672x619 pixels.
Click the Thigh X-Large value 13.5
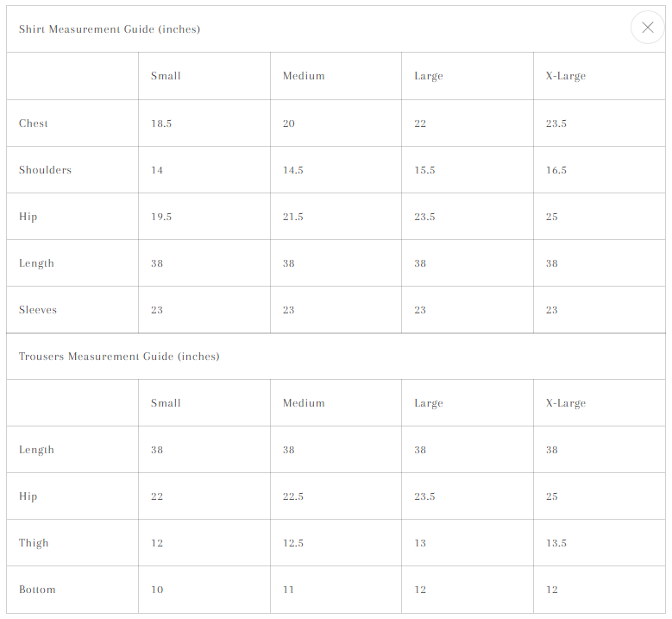[x=556, y=543]
